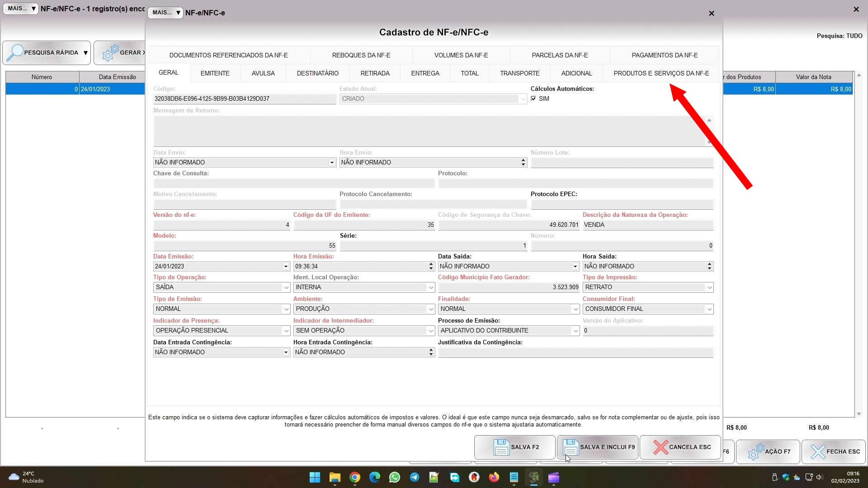Image resolution: width=868 pixels, height=488 pixels.
Task: Open Windows Security shield tray icon
Action: point(786,477)
